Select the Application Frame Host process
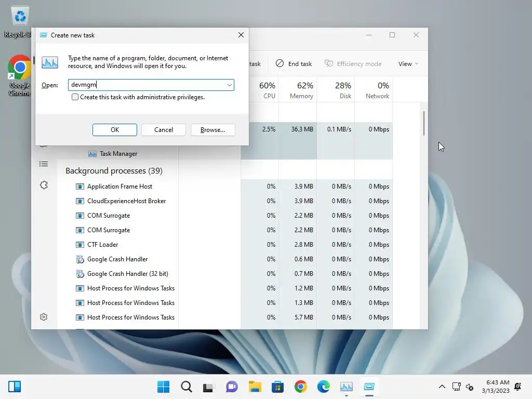Image resolution: width=532 pixels, height=399 pixels. click(119, 187)
